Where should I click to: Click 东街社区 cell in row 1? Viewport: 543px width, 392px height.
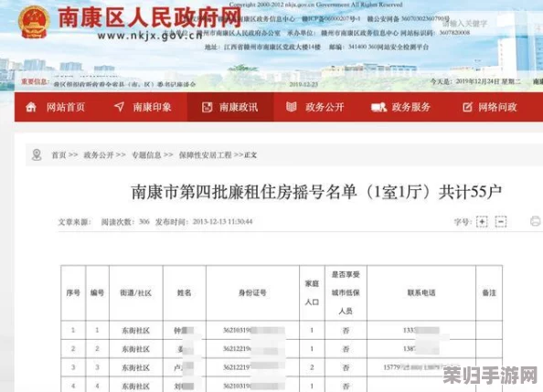(x=135, y=331)
